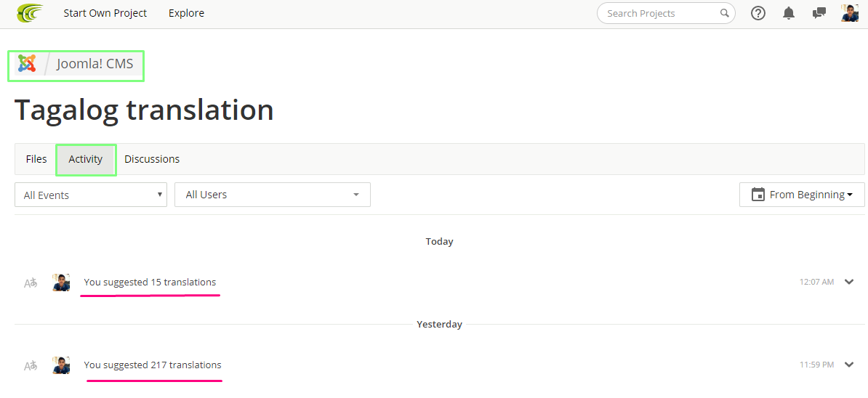Select the Activity tab
The width and height of the screenshot is (868, 398).
pos(86,159)
